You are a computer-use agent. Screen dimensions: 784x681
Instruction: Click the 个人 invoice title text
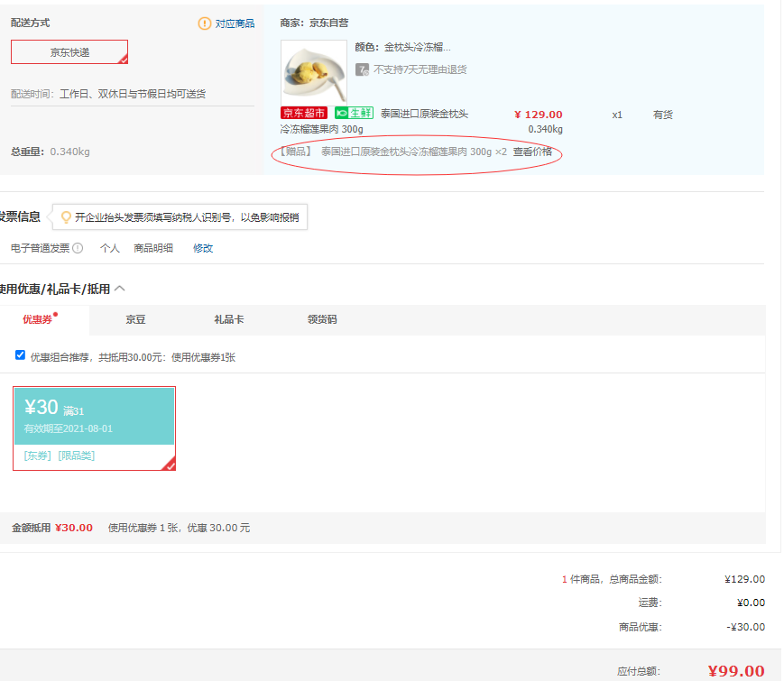(x=110, y=248)
